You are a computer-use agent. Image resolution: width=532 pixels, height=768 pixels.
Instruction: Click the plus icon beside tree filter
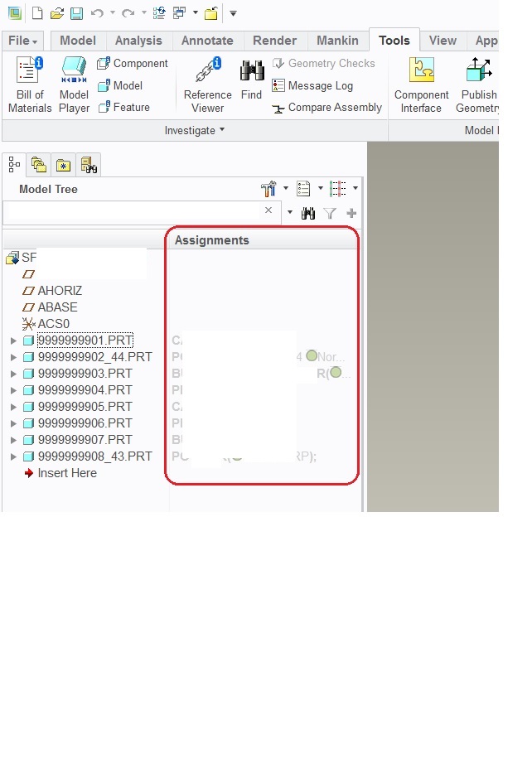(x=351, y=213)
